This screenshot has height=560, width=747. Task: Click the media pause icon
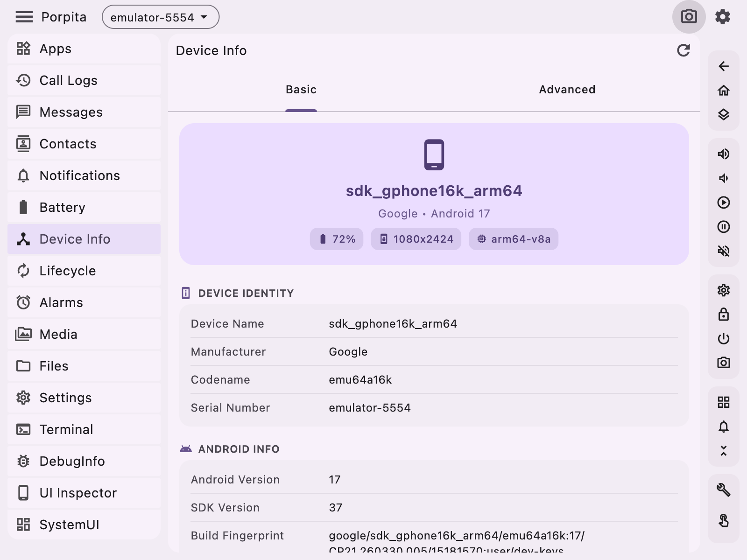click(x=724, y=227)
